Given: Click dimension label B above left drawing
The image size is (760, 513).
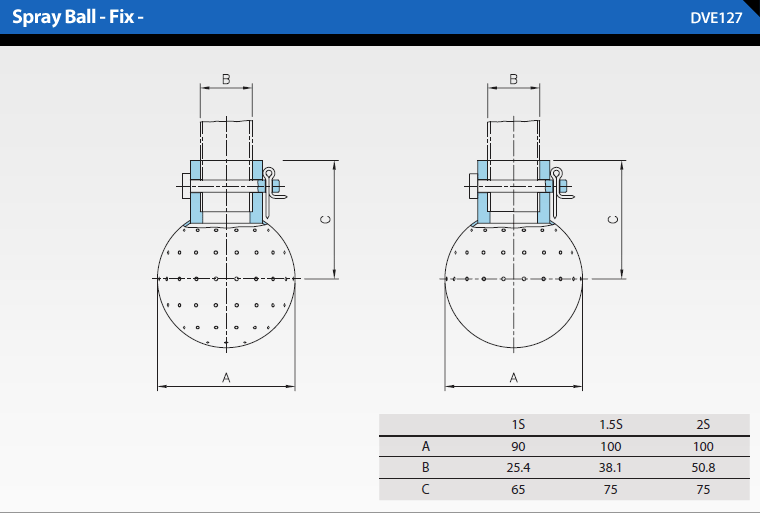Looking at the screenshot, I should coord(226,79).
